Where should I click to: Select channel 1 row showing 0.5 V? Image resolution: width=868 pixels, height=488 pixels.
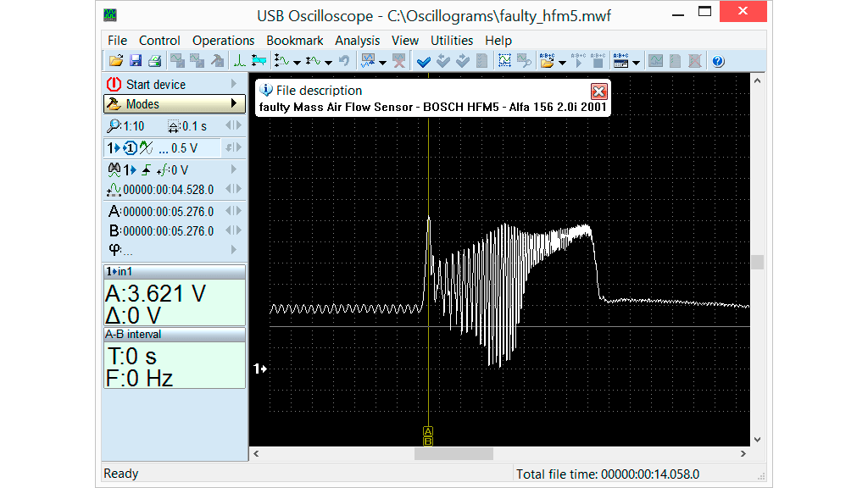pyautogui.click(x=162, y=147)
